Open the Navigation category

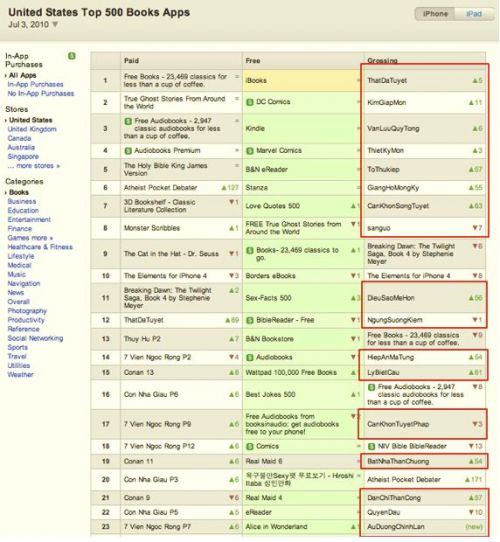pos(24,283)
